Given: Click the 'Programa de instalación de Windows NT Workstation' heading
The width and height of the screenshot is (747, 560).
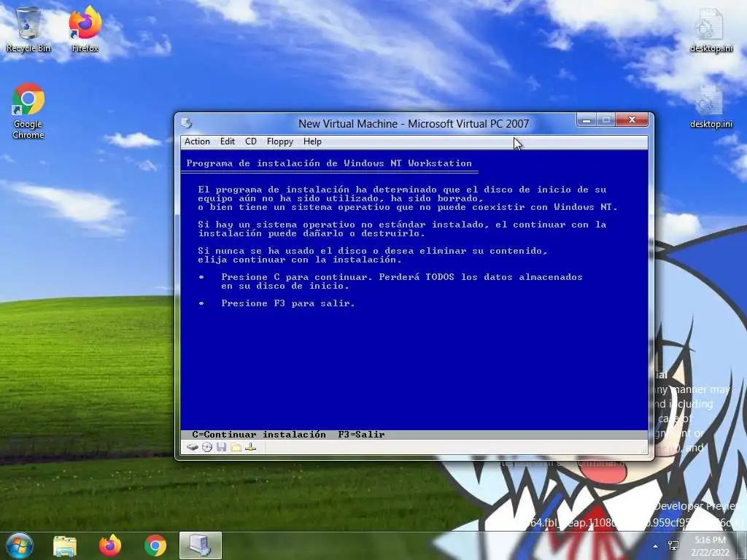Looking at the screenshot, I should point(329,163).
